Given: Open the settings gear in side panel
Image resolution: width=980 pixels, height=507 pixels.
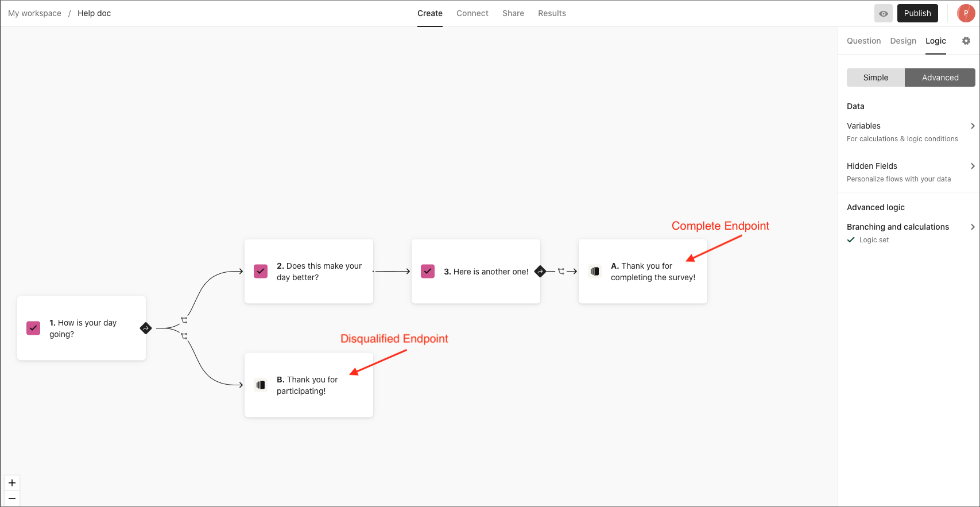Looking at the screenshot, I should click(x=966, y=41).
